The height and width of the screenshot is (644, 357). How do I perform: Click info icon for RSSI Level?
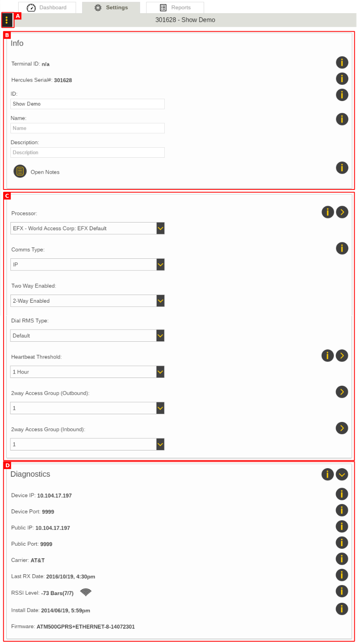[x=342, y=591]
